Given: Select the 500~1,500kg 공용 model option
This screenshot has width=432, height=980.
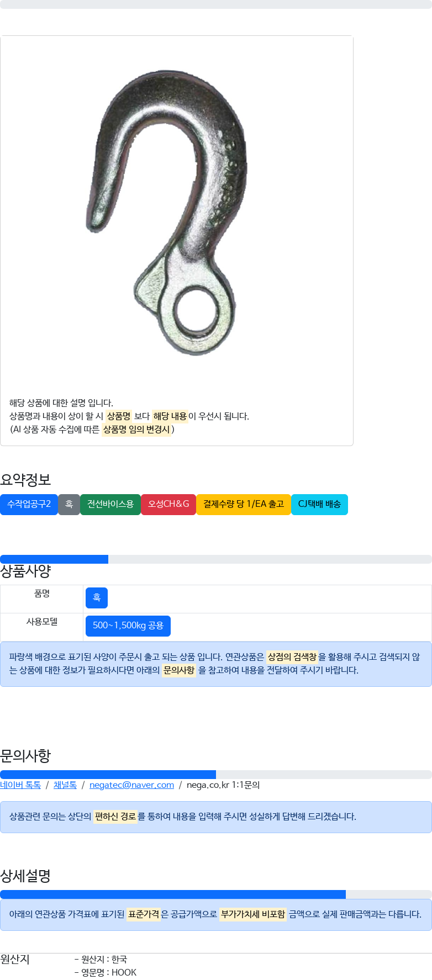Looking at the screenshot, I should point(128,626).
